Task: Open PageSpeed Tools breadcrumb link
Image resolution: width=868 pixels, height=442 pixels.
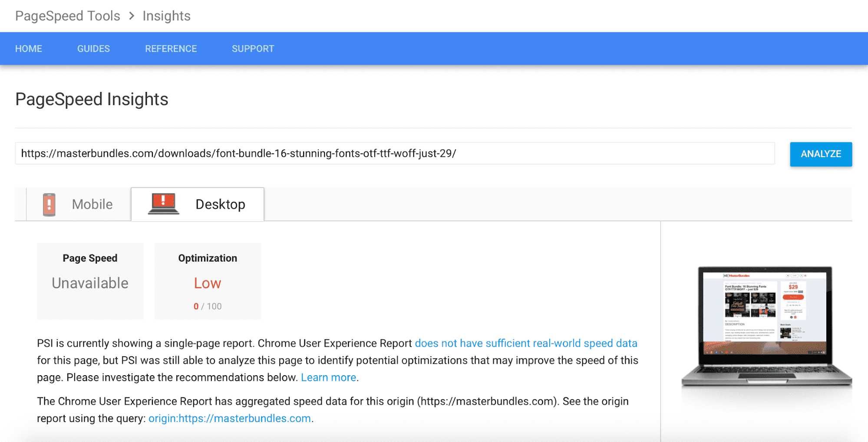Action: click(x=68, y=16)
